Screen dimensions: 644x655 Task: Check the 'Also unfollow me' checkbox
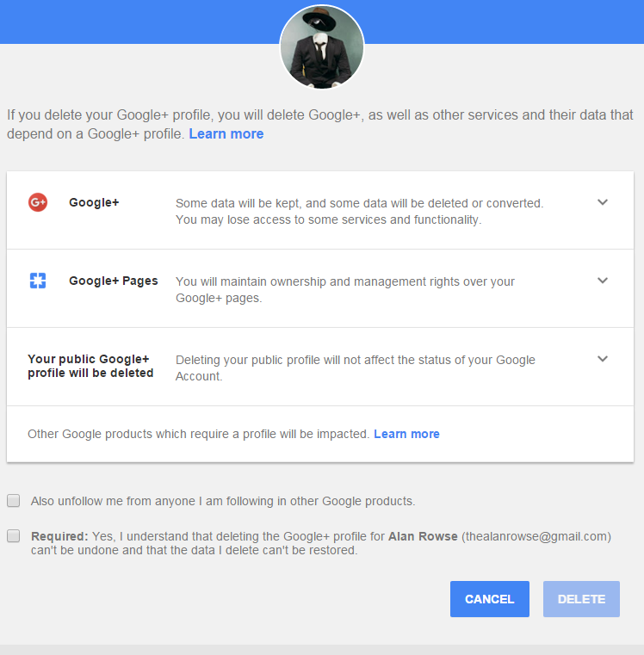pyautogui.click(x=14, y=500)
